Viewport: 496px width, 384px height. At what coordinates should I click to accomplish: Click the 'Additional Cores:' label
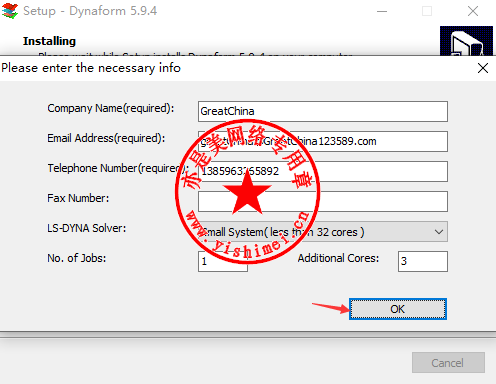pyautogui.click(x=338, y=258)
